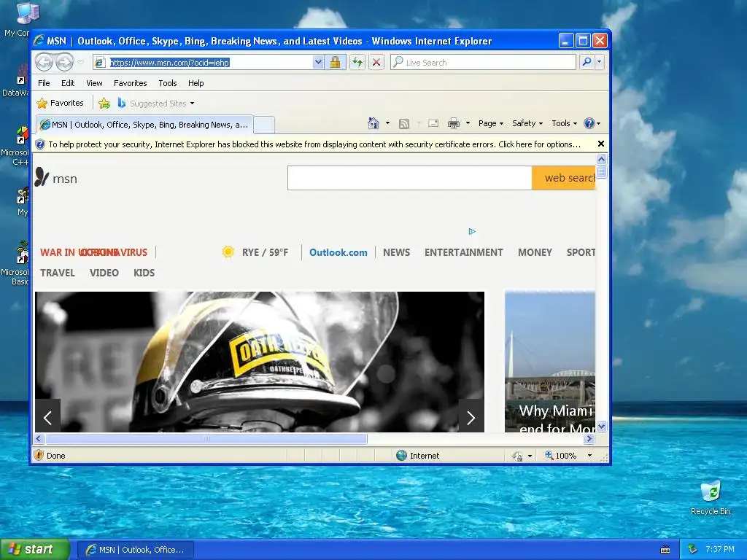Open the Windows start button
The image size is (747, 560).
tap(34, 549)
